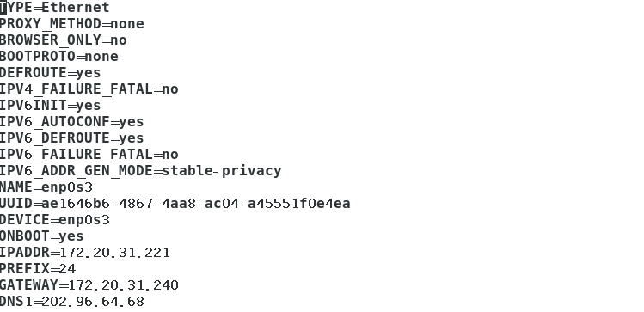Click the BOOTPROTO=none line
This screenshot has height=312, width=644.
coord(59,57)
